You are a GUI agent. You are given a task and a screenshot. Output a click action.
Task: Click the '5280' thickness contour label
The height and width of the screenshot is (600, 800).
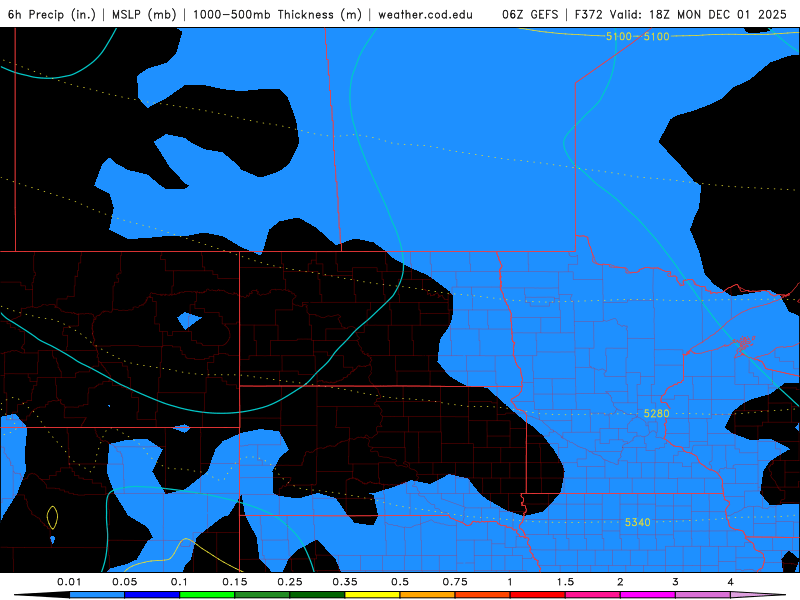pos(656,413)
